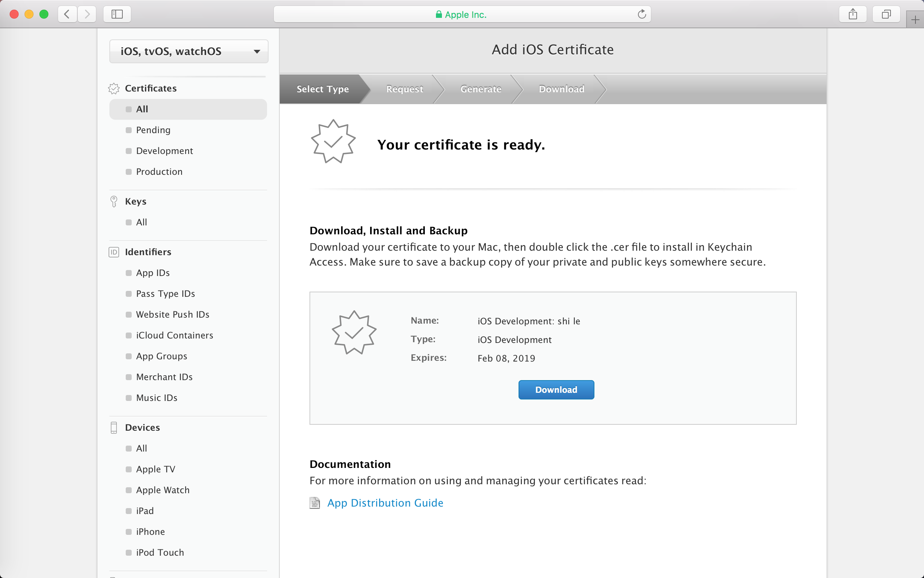Select All under Devices
The height and width of the screenshot is (578, 924).
(x=141, y=449)
